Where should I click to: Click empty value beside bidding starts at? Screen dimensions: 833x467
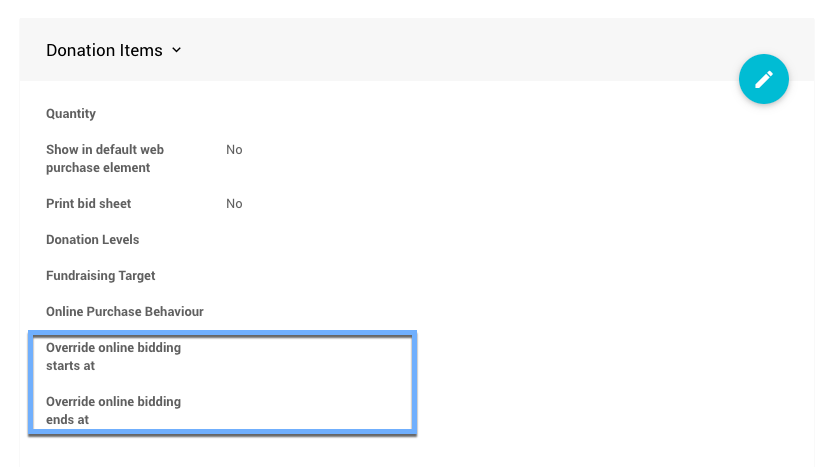click(x=300, y=357)
